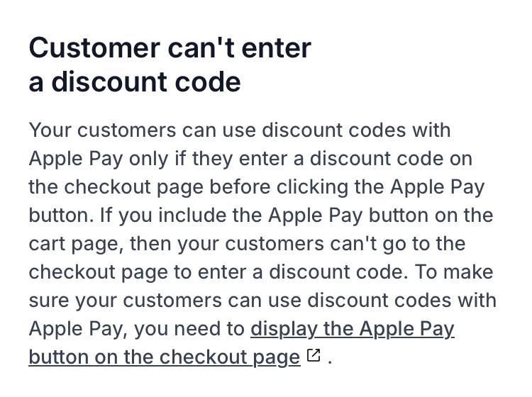This screenshot has width=532, height=397.
Task: Open the display the Apple Pay button link
Action: pos(352,329)
